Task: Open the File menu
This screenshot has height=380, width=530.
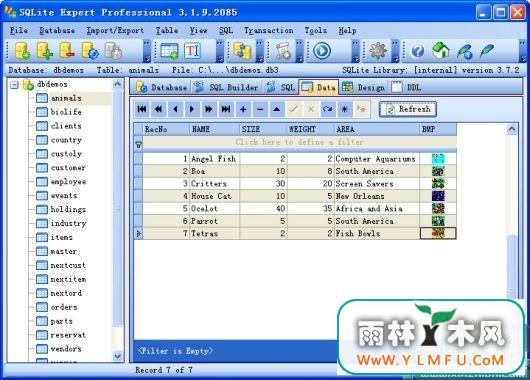Action: coord(19,30)
